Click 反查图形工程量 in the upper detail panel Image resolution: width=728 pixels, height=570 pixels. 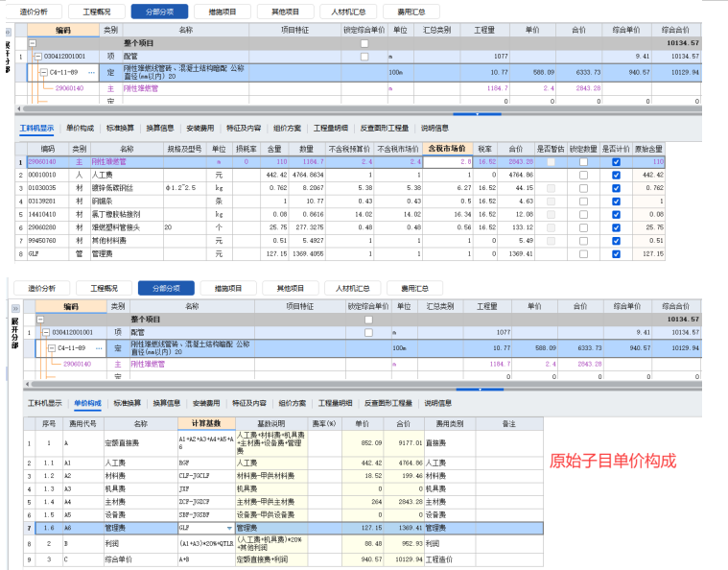(386, 128)
